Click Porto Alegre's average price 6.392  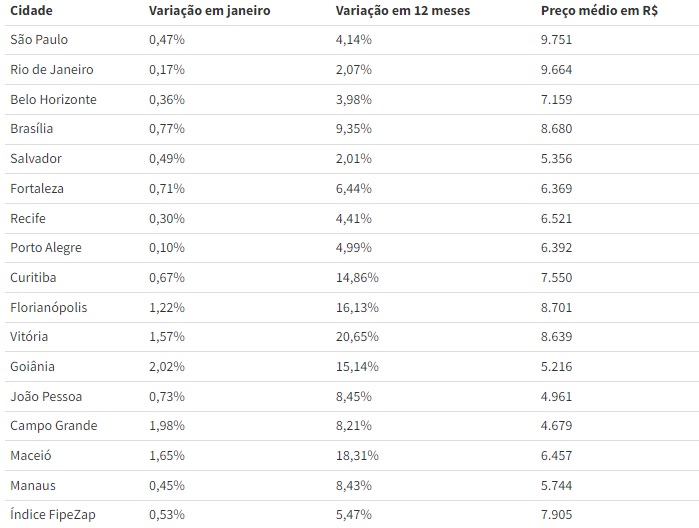(x=556, y=248)
